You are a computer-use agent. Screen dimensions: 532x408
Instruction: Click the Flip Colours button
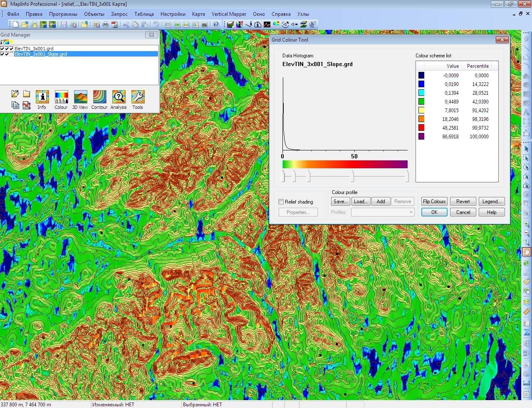tap(434, 202)
